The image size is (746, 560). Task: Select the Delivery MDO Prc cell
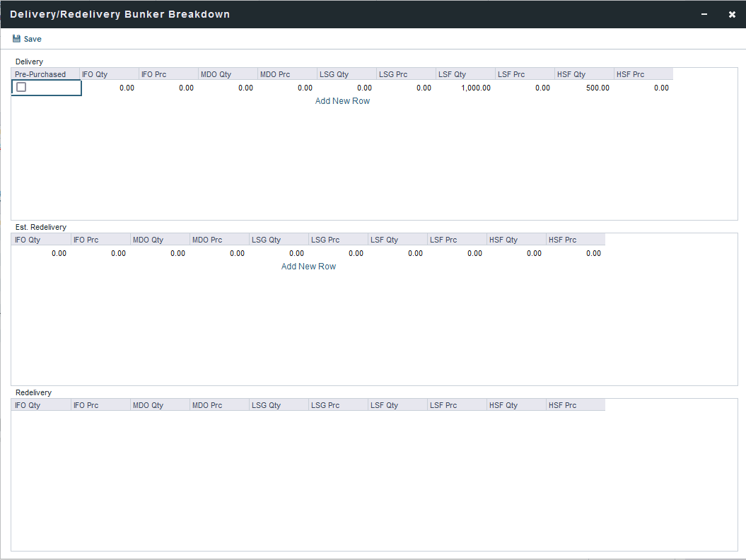pos(288,88)
